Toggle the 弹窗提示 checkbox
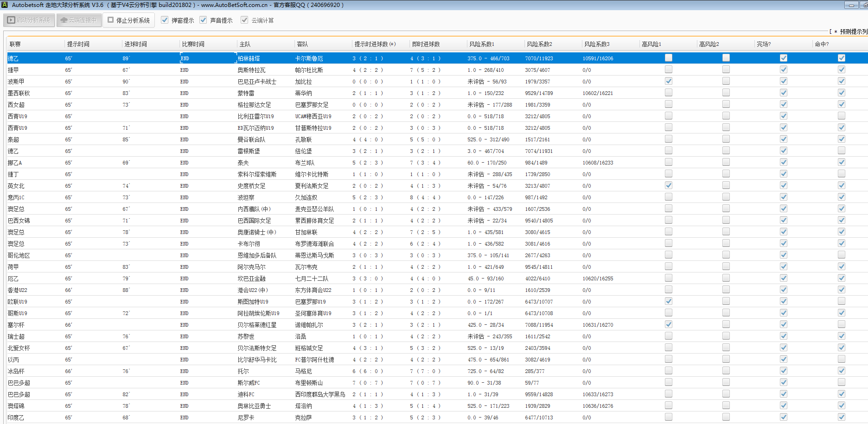868x424 pixels. pyautogui.click(x=165, y=20)
